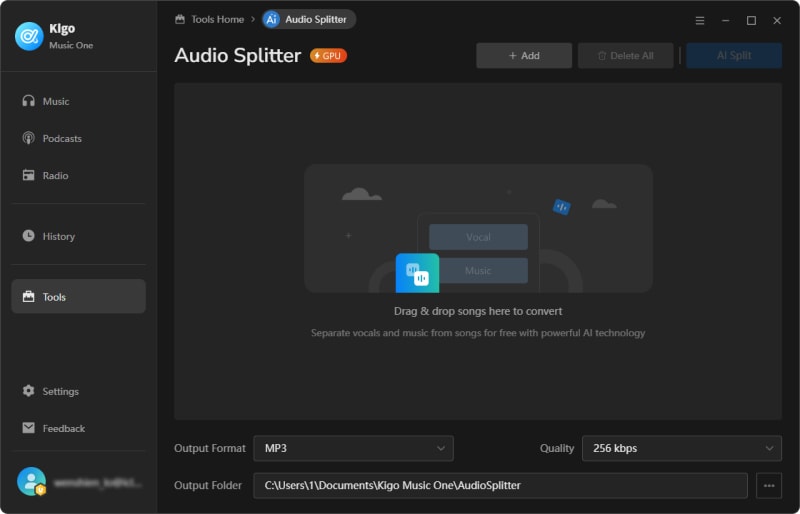This screenshot has width=800, height=514.
Task: Open the Radio section
Action: [78, 176]
